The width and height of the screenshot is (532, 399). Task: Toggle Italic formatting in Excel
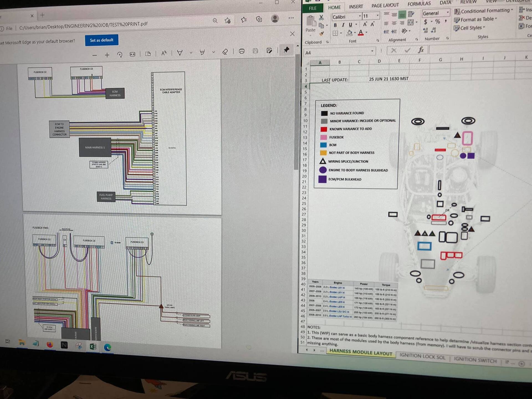tap(343, 25)
